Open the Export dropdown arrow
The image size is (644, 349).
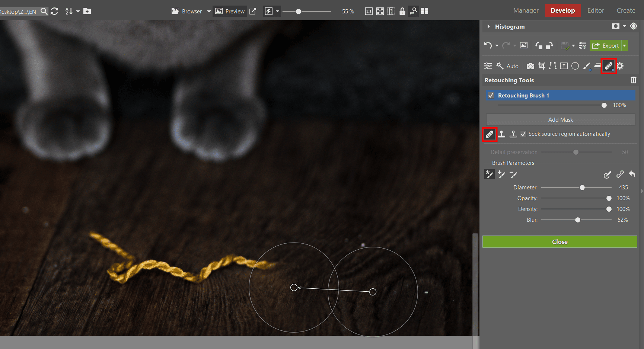(x=625, y=45)
